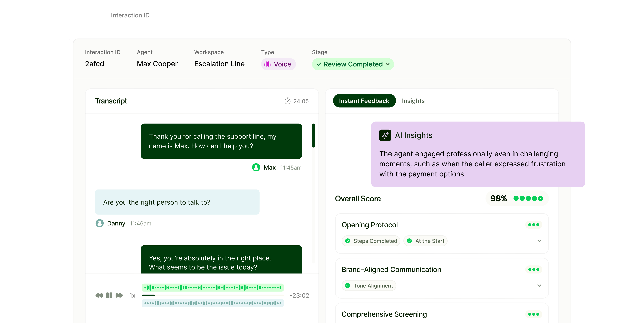Expand the Opening Protocol section chevron
Screen dimensions: 644x323
click(539, 241)
